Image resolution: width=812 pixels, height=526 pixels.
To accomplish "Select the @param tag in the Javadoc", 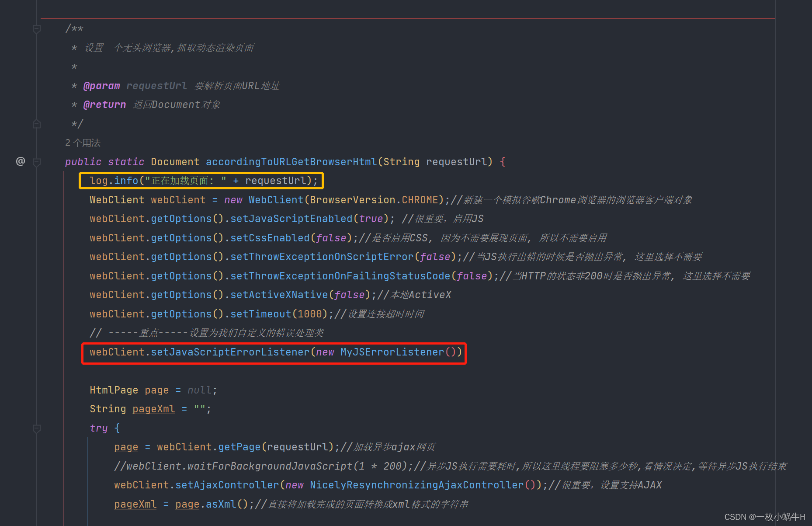I will (x=102, y=85).
